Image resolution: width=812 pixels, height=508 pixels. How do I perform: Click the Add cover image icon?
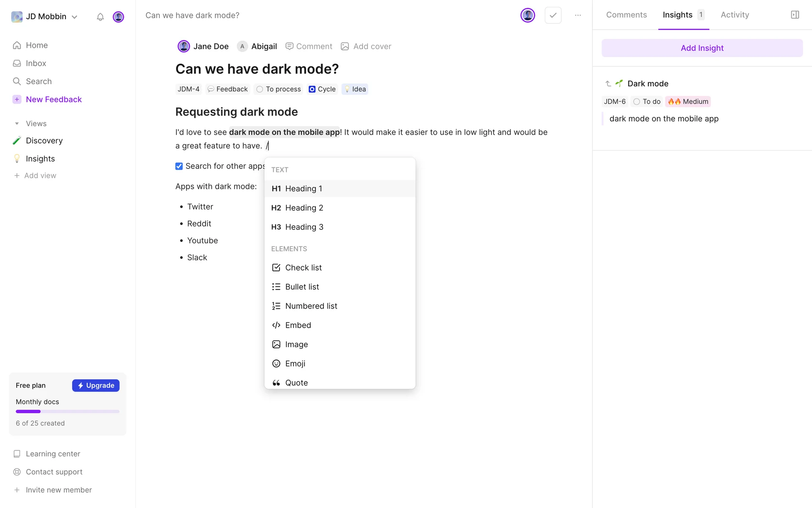pos(345,47)
